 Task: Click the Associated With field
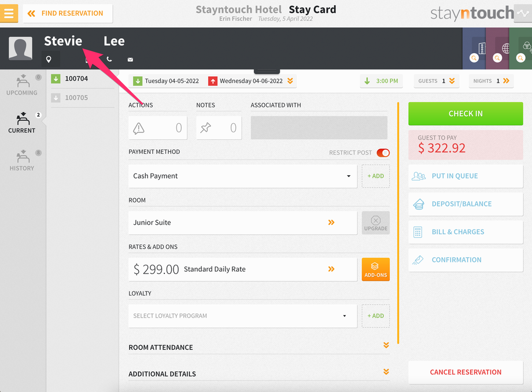[319, 128]
